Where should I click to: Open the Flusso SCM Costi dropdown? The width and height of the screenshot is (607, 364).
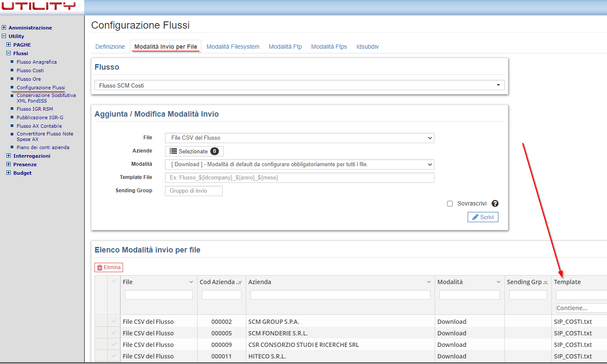[299, 85]
